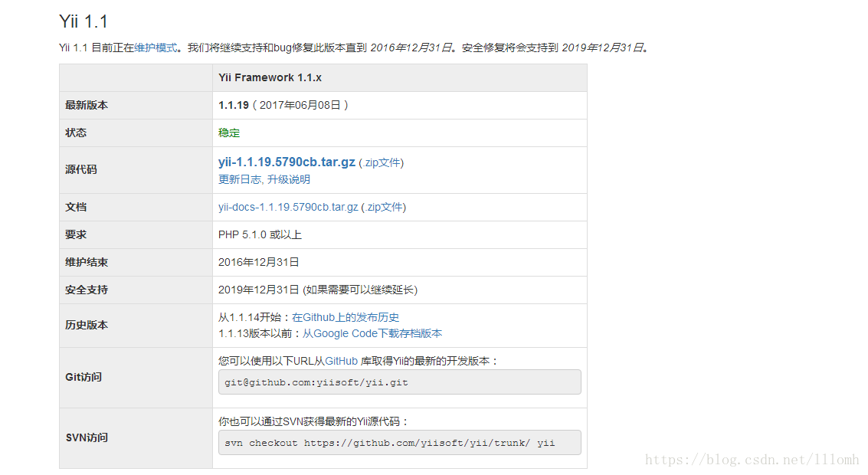Download yii-1.1.19.5790cb.tar.gz source archive
The height and width of the screenshot is (475, 868).
[x=287, y=162]
